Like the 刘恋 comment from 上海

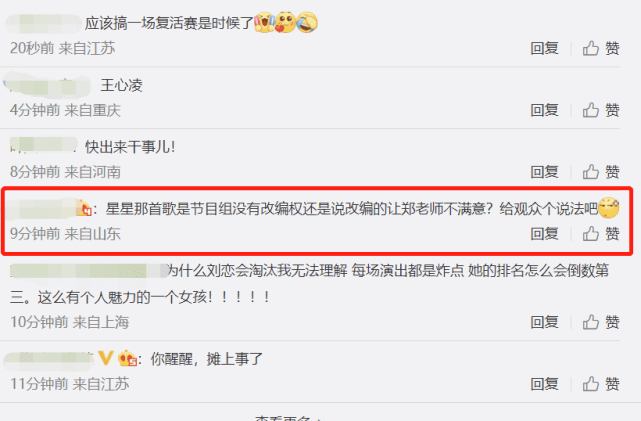tap(601, 322)
